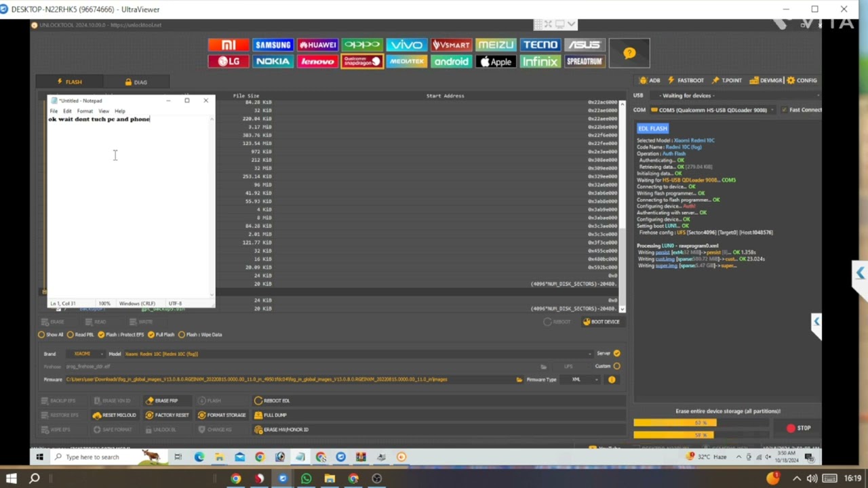Open Notepad File menu
The image size is (868, 488).
click(x=54, y=111)
